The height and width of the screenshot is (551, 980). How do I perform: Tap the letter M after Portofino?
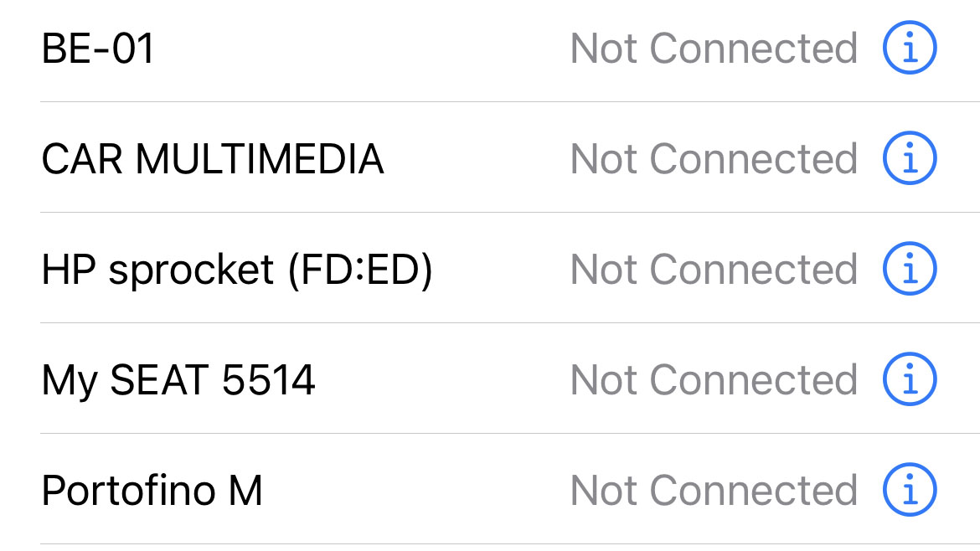pos(245,491)
